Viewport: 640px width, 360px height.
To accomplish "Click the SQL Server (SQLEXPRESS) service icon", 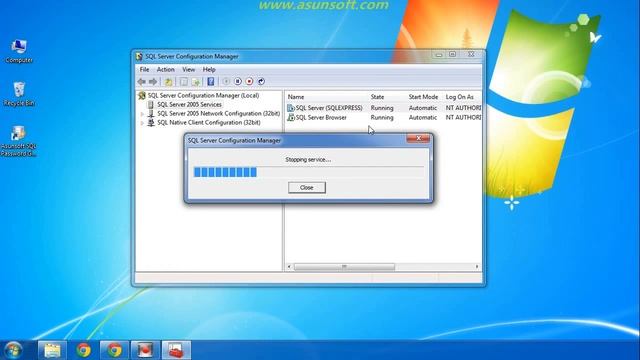I will pos(291,108).
